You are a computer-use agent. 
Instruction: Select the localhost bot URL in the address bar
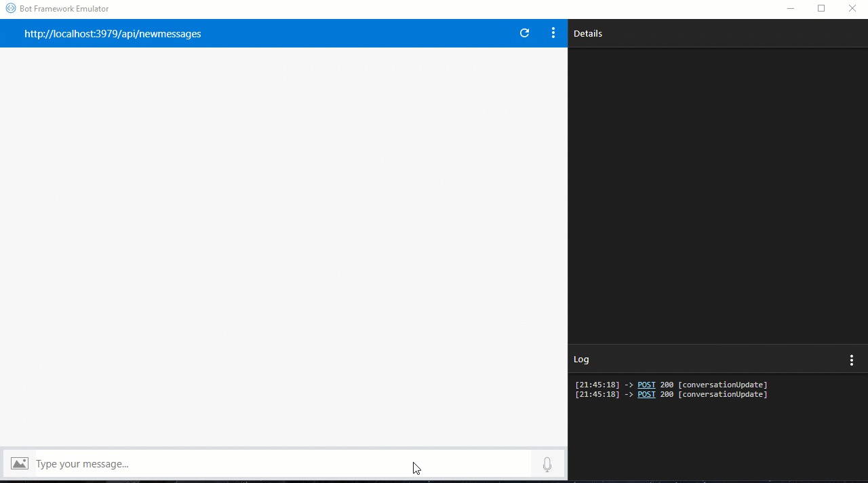[x=113, y=33]
